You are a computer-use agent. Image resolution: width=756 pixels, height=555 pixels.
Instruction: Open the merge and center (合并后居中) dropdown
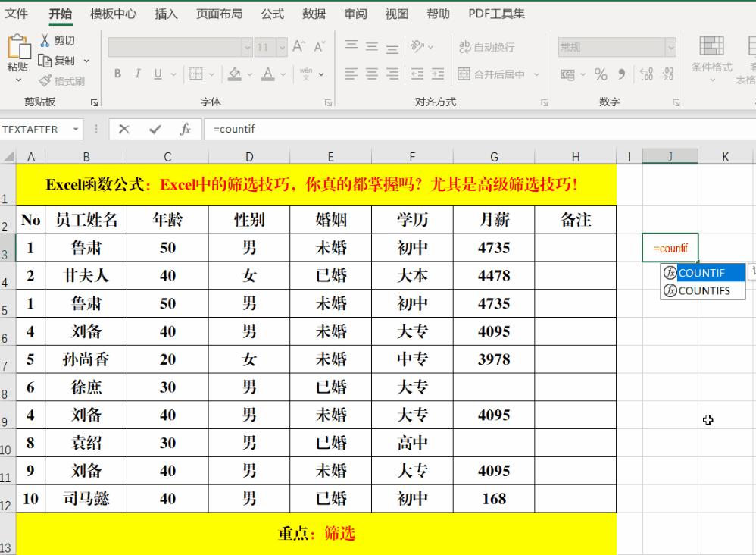pyautogui.click(x=536, y=75)
